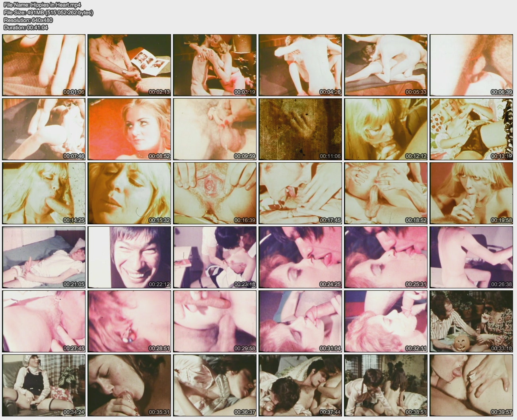517x420 pixels.
Task: Select the thumbnail at 00:13:19
Action: pyautogui.click(x=471, y=129)
